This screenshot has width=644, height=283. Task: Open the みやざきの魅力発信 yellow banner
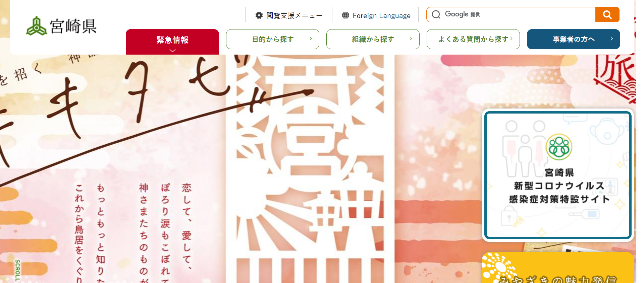[558, 268]
